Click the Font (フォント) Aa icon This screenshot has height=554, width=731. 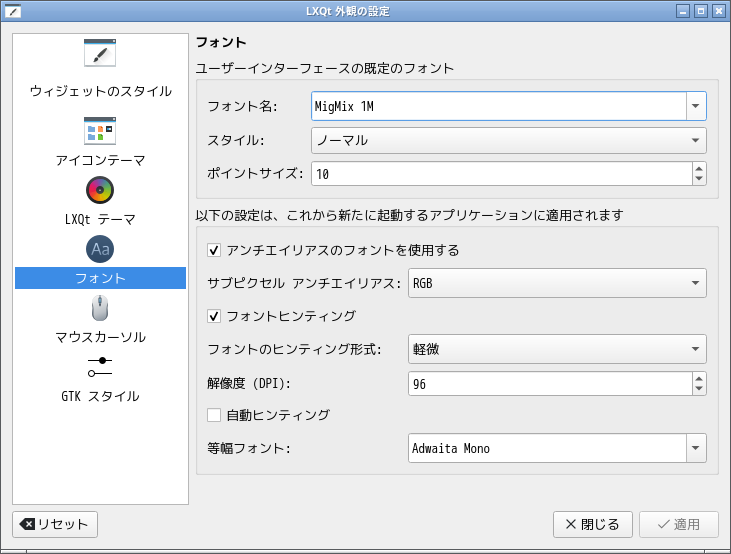coord(100,249)
